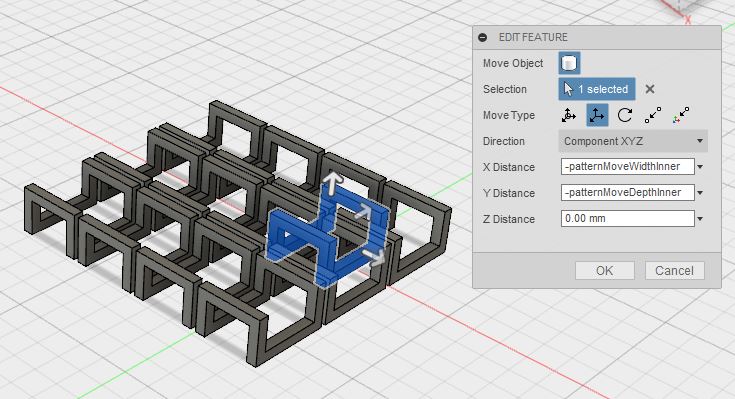735x399 pixels.
Task: Choose the Free Move type icon
Action: [569, 115]
